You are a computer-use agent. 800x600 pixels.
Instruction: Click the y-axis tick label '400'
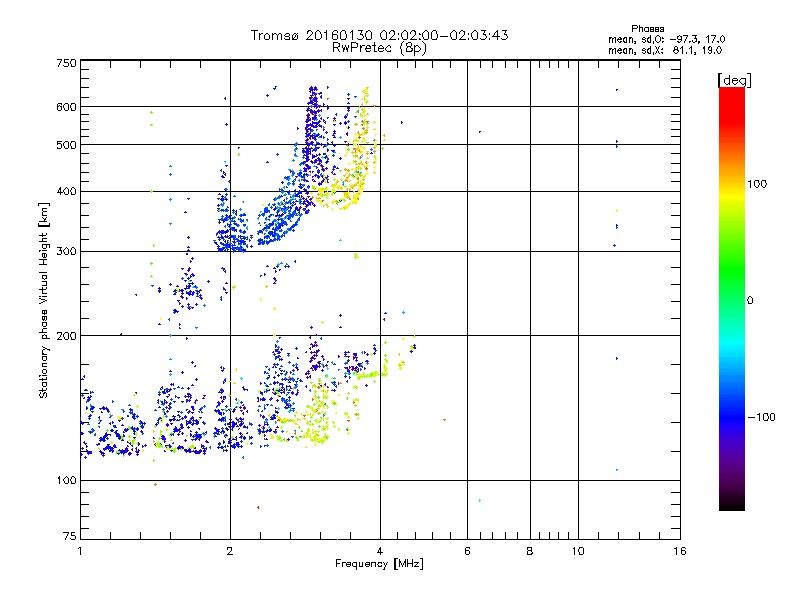pos(67,192)
